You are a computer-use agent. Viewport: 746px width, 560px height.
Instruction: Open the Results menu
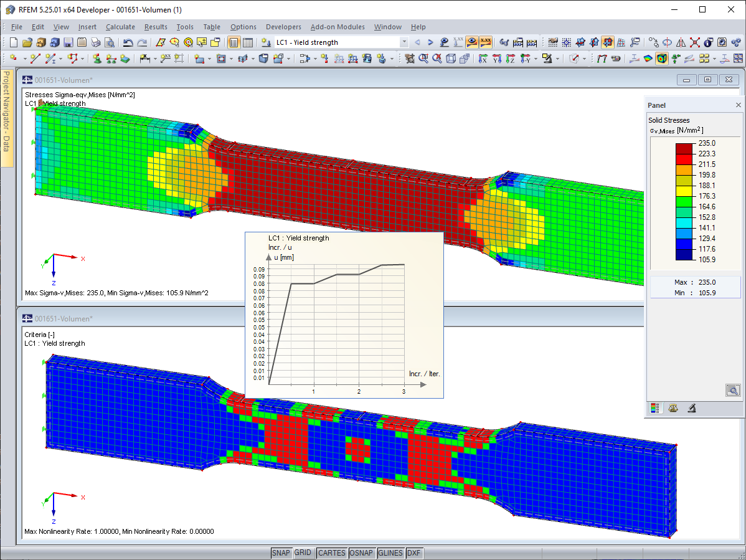(x=156, y=27)
